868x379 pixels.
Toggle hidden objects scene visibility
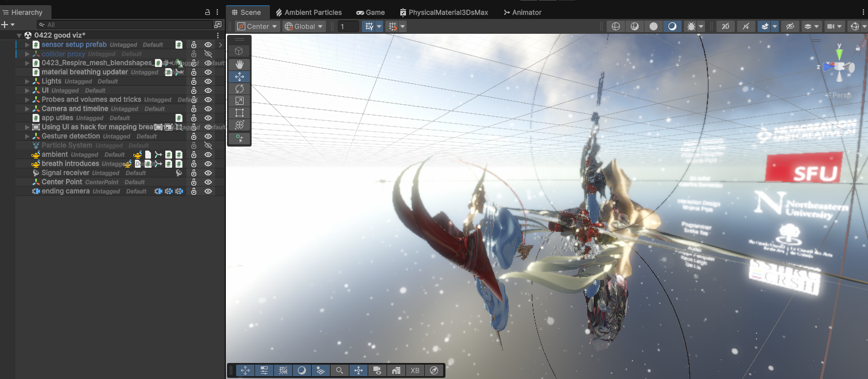coord(790,26)
